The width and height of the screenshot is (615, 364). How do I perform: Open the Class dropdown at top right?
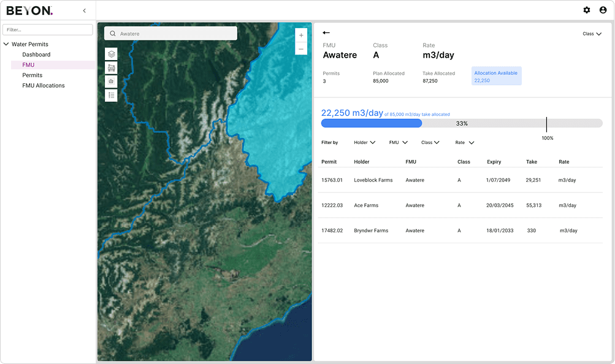(x=592, y=34)
